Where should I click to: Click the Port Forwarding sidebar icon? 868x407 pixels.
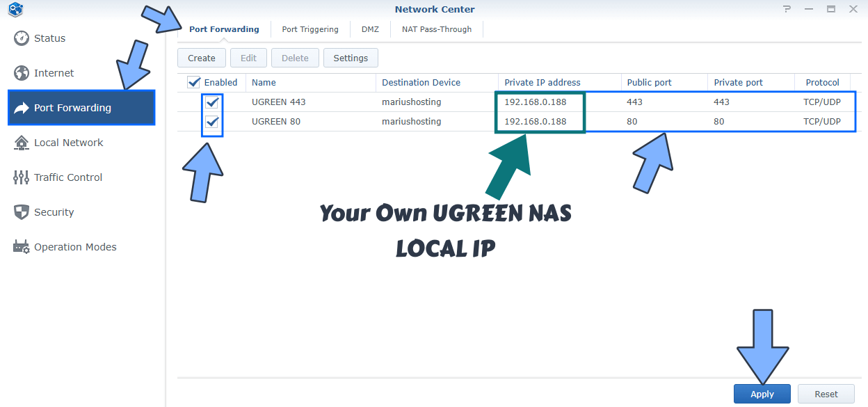(22, 107)
